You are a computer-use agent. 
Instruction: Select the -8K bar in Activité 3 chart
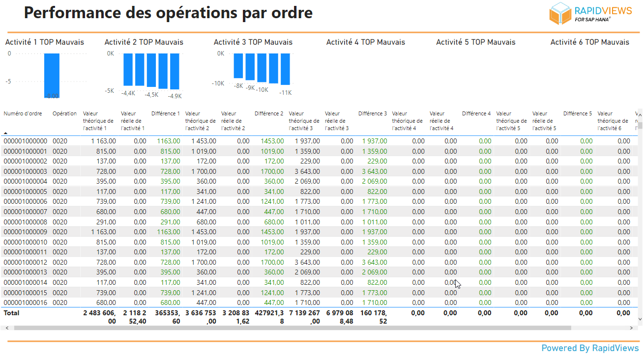point(238,66)
